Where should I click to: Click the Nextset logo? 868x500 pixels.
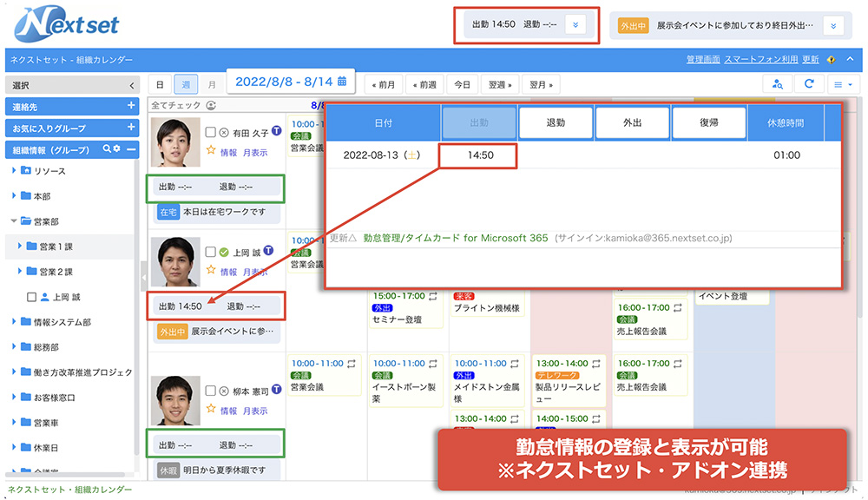[x=67, y=23]
